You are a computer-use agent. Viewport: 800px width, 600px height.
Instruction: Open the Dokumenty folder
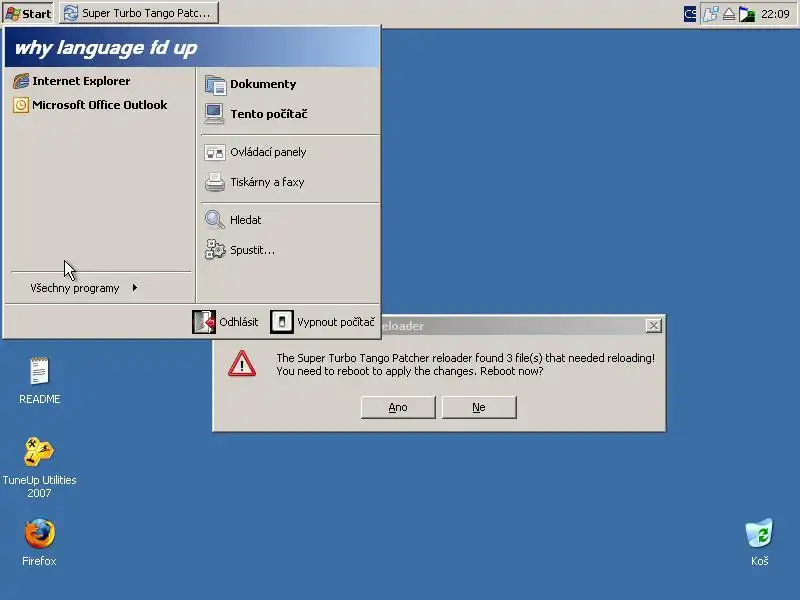click(251, 84)
